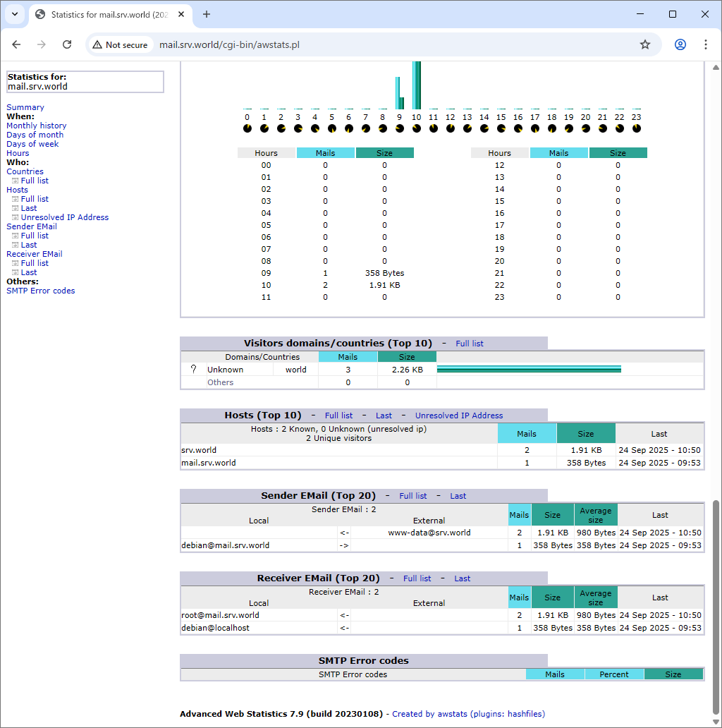
Task: Open Full list in Hosts (Top 10) header
Action: pyautogui.click(x=338, y=415)
